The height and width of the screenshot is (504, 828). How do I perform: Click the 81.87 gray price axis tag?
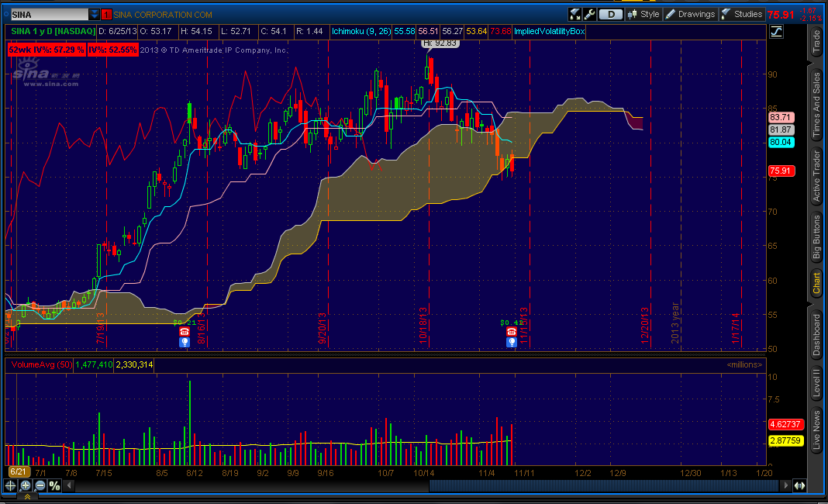(781, 129)
